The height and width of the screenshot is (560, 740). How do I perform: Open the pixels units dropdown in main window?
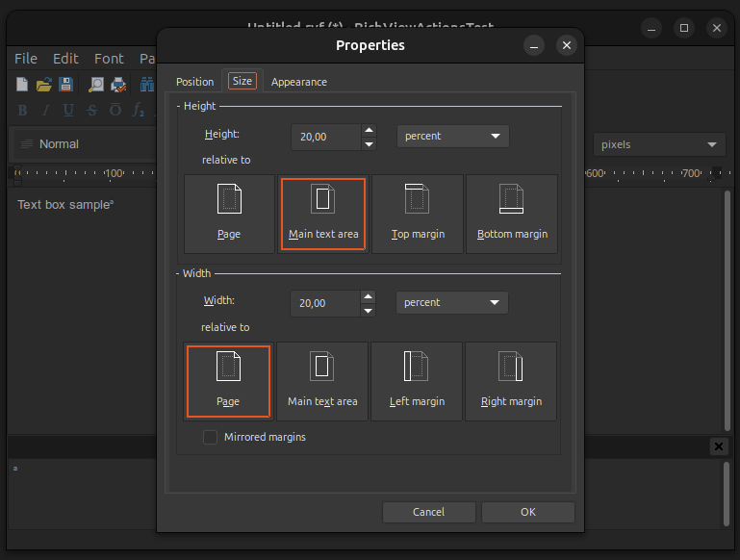point(659,144)
